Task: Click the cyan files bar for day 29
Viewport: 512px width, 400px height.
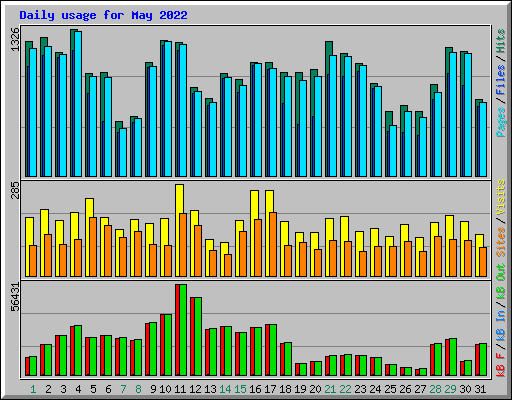Action: (453, 114)
